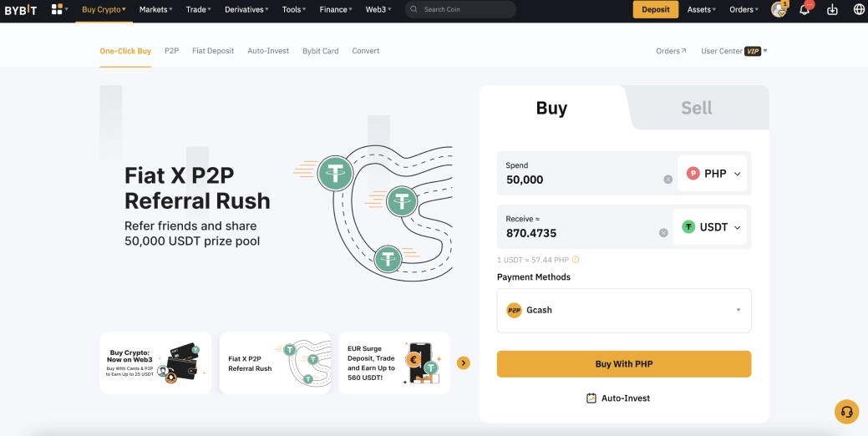This screenshot has height=436, width=868.
Task: Switch to the Bybit Card tab
Action: point(321,51)
